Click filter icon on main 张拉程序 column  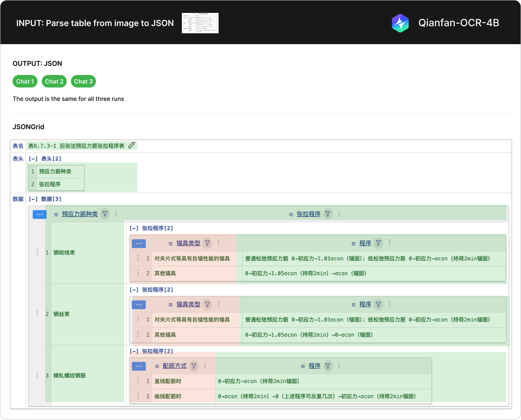[x=328, y=214]
